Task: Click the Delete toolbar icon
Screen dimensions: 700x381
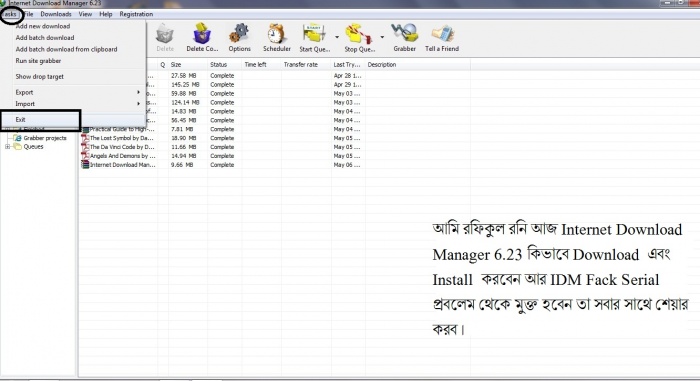Action: tap(165, 35)
